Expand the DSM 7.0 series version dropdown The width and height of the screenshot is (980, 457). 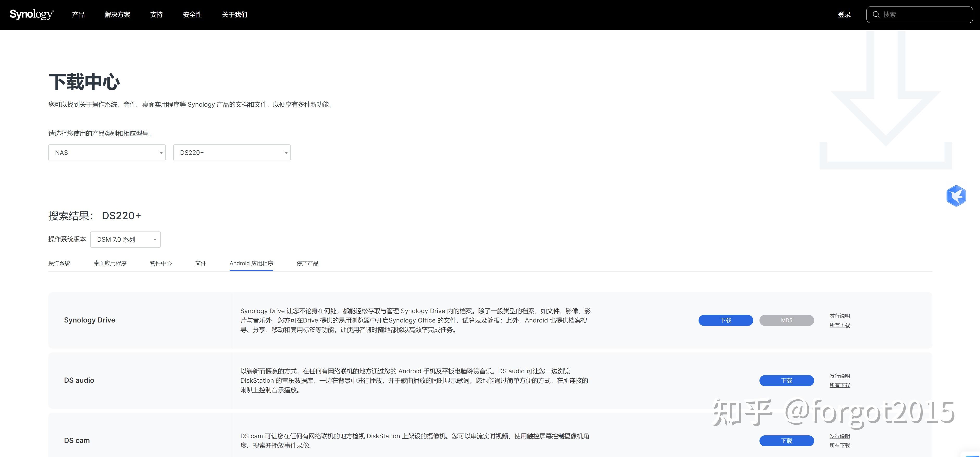pyautogui.click(x=125, y=240)
